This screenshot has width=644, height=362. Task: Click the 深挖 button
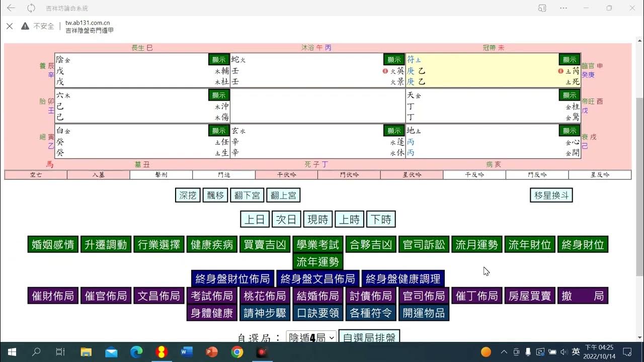coord(188,195)
